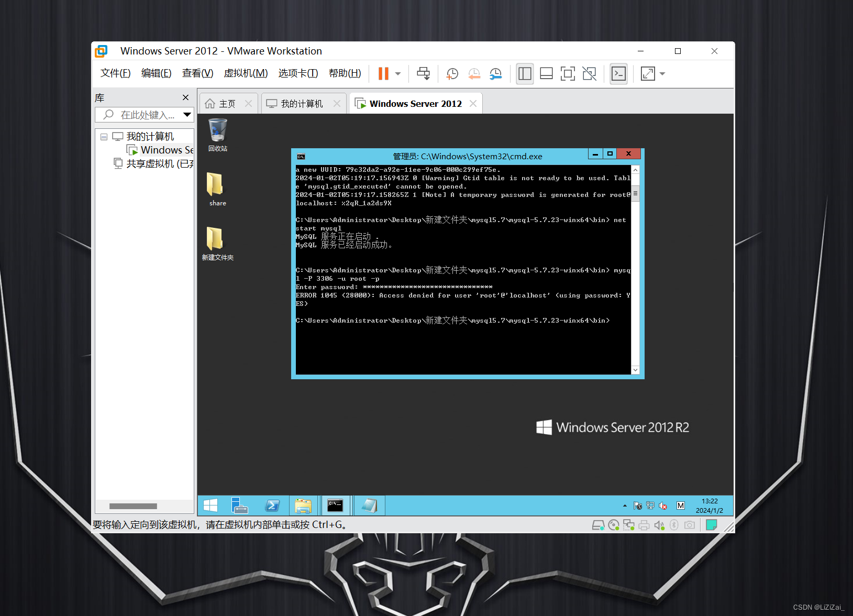Image resolution: width=853 pixels, height=616 pixels.
Task: Toggle Unity mode icon
Action: pyautogui.click(x=589, y=74)
